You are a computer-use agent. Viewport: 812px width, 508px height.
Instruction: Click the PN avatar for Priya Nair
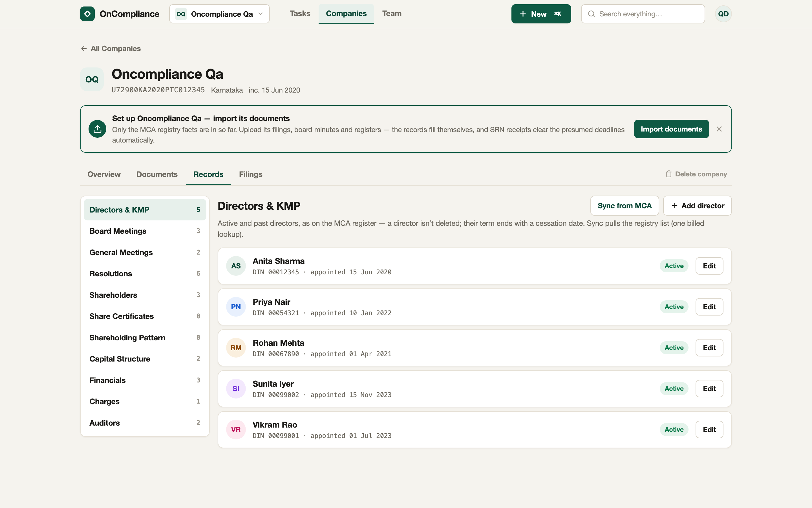[236, 307]
